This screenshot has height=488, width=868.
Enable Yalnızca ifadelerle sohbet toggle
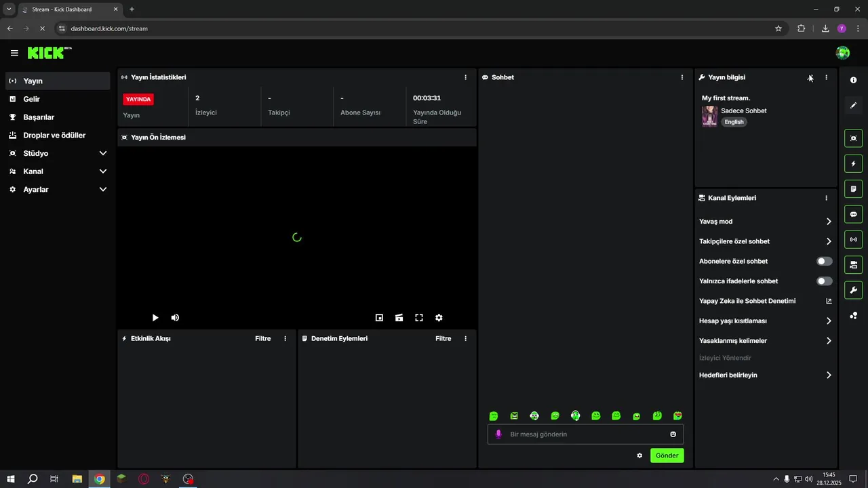click(824, 281)
